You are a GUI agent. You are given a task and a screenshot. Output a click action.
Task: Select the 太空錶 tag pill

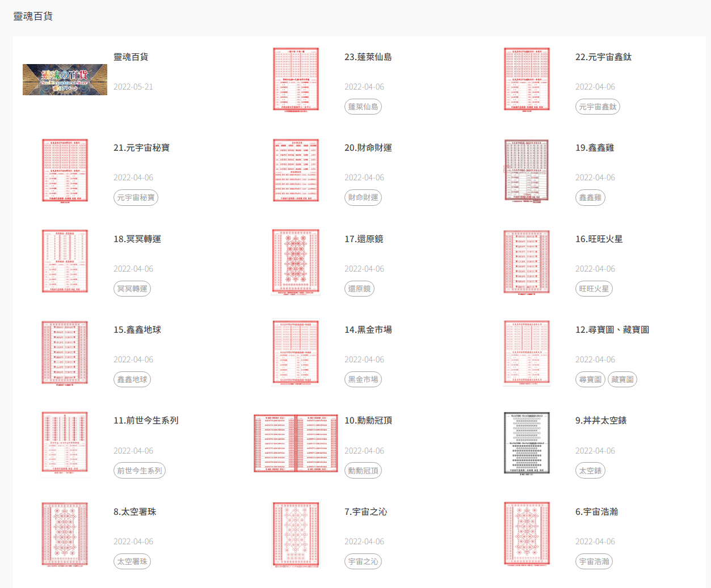click(590, 471)
